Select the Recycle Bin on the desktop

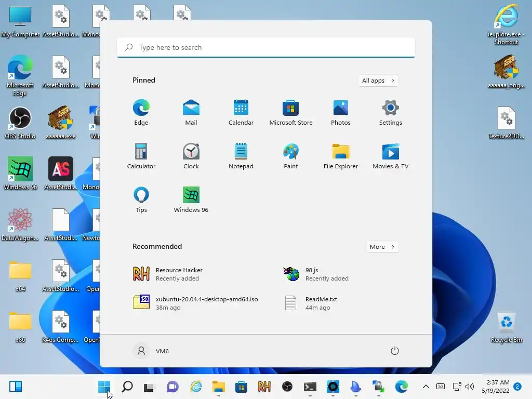(x=506, y=328)
